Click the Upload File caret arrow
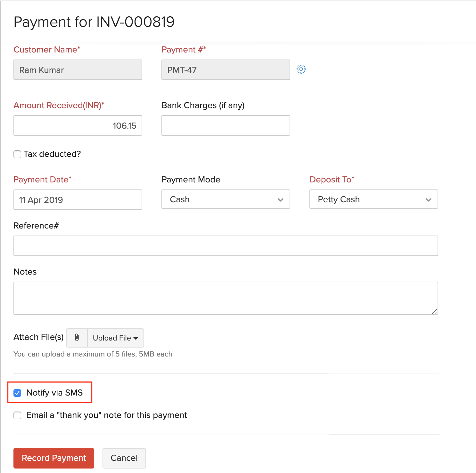This screenshot has width=476, height=473. [136, 338]
